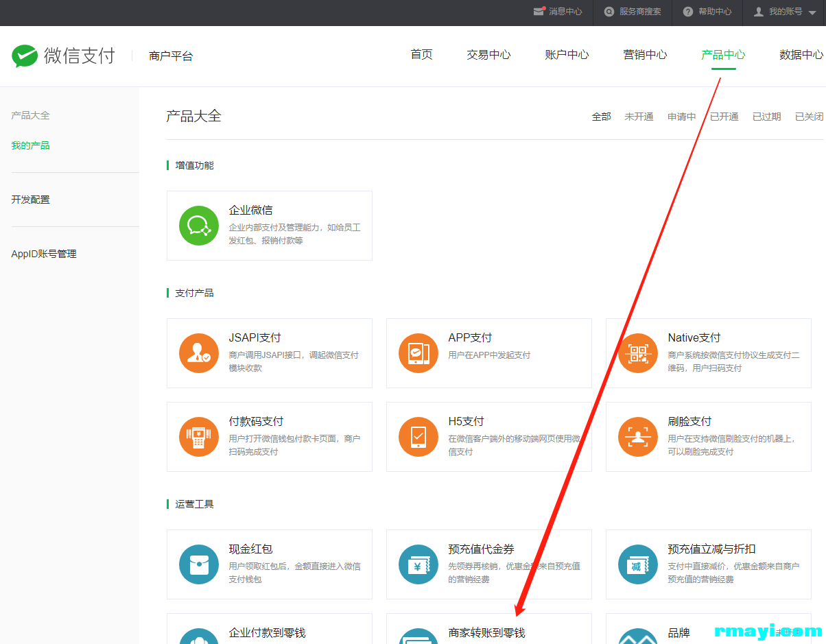The image size is (826, 644).
Task: Open the 付款码支付 product title
Action: (256, 421)
